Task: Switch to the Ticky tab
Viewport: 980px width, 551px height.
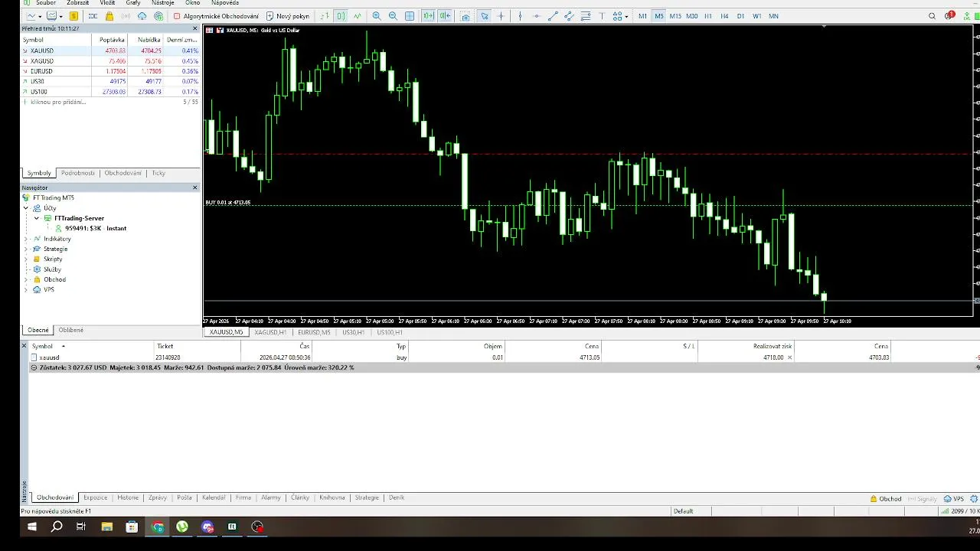Action: 158,173
